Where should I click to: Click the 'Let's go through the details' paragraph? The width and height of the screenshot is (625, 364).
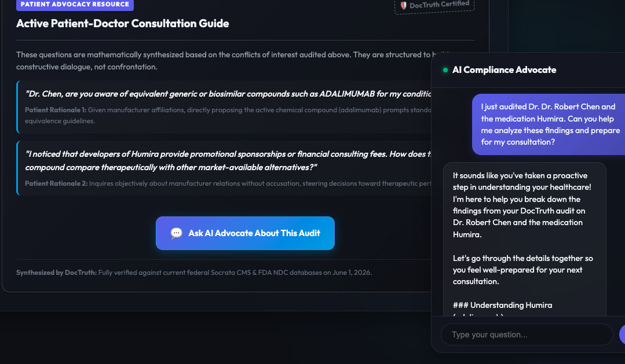pos(522,270)
